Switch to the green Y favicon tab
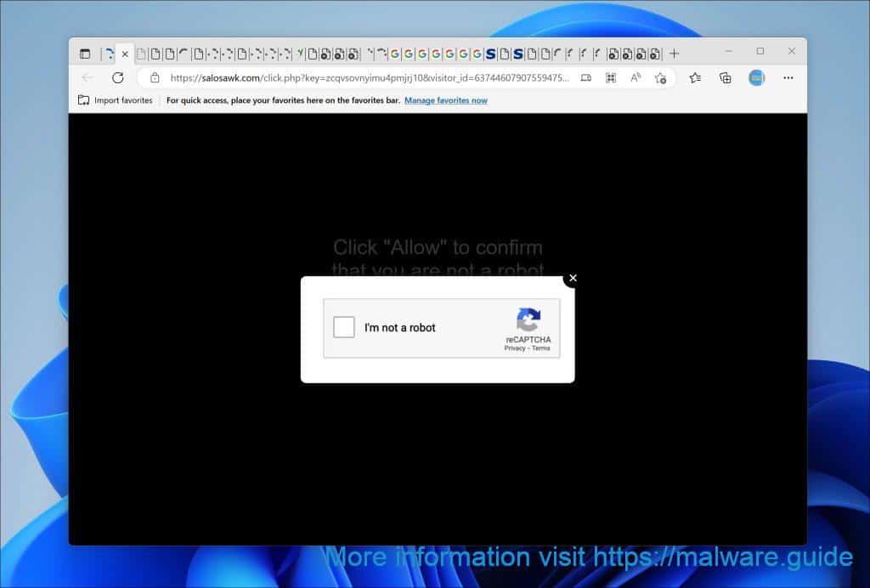 coord(300,54)
